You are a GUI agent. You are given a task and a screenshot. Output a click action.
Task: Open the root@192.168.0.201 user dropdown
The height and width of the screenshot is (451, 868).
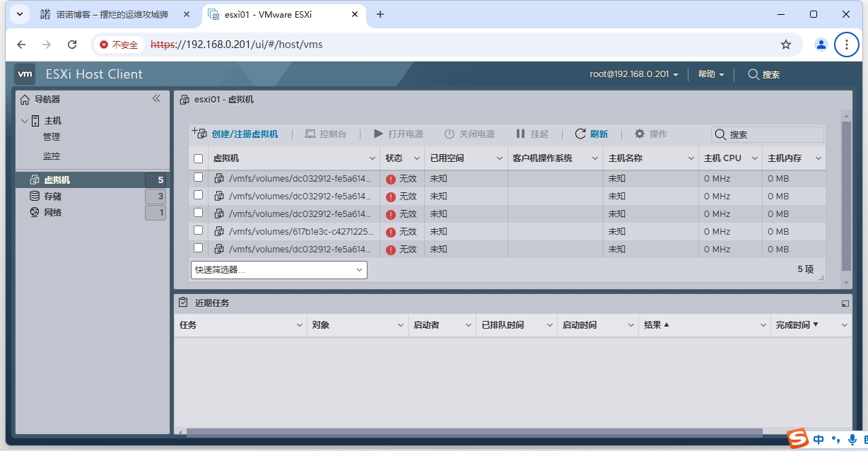pyautogui.click(x=634, y=74)
